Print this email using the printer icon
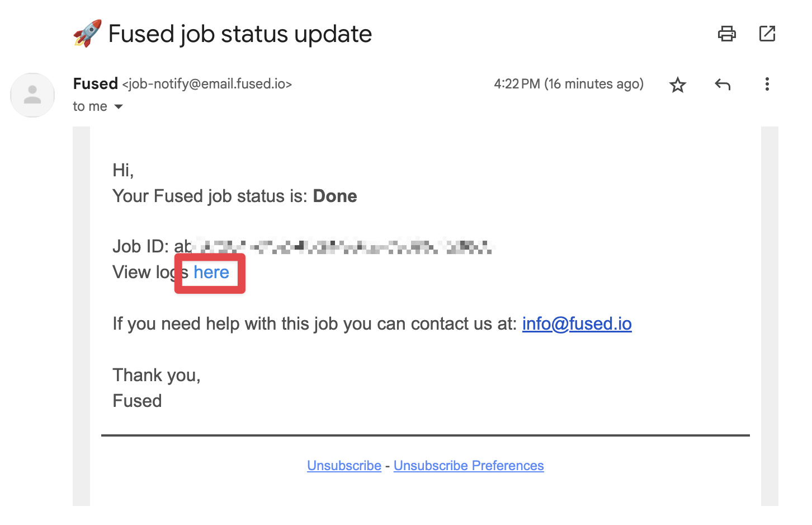Screen dimensions: 812x525 coord(726,34)
